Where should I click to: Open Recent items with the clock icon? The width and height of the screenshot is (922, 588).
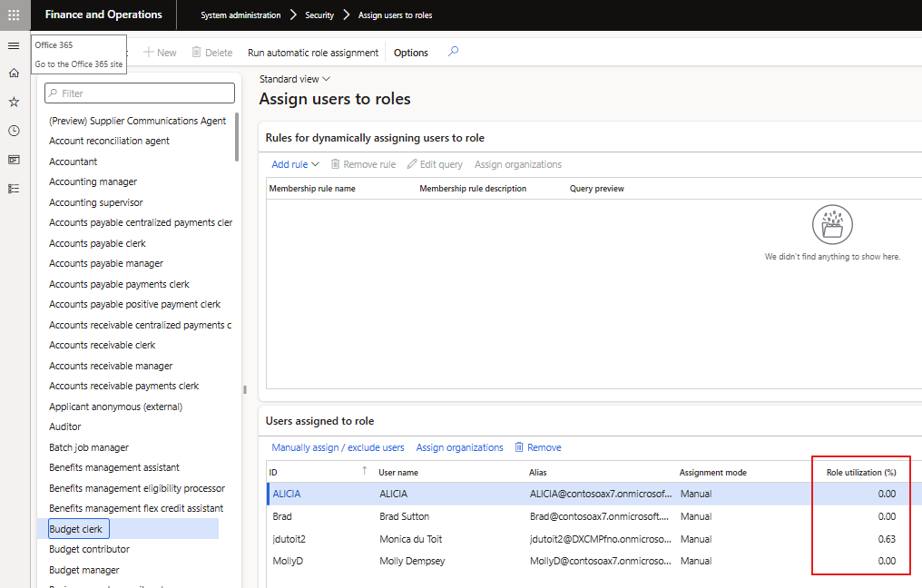(13, 130)
